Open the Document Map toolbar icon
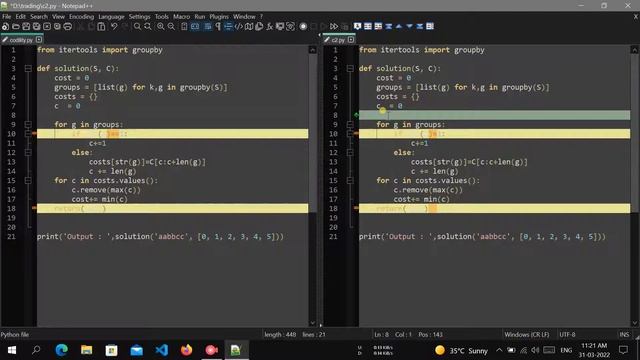 (x=249, y=27)
